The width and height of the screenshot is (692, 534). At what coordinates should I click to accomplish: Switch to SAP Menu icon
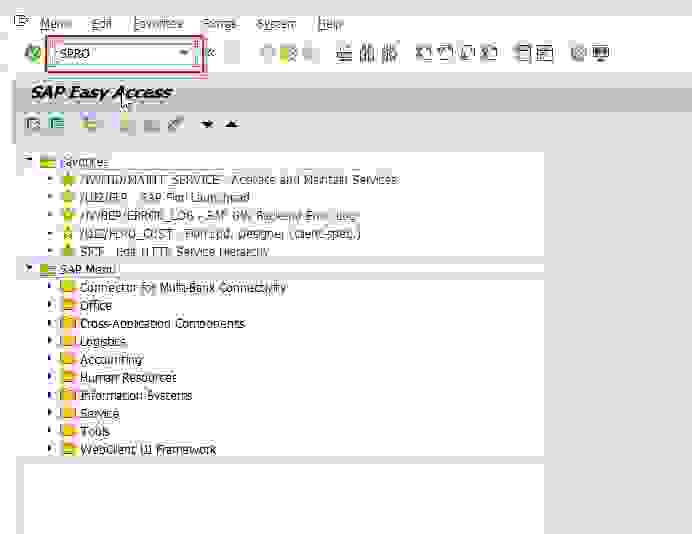(56, 123)
